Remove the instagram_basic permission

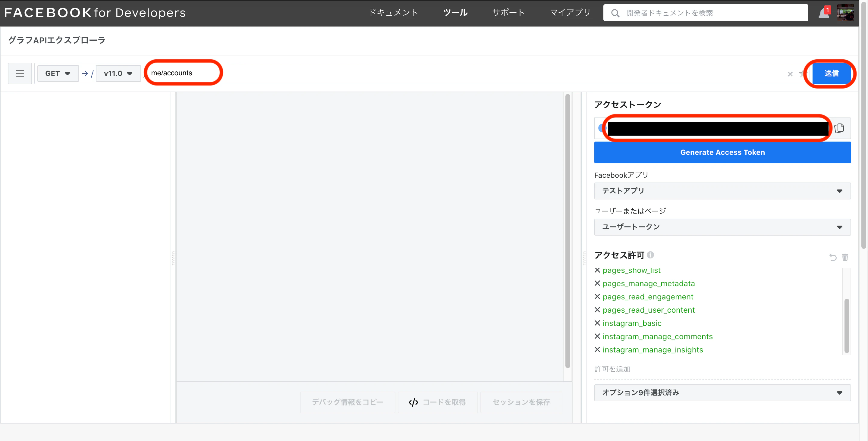tap(597, 323)
